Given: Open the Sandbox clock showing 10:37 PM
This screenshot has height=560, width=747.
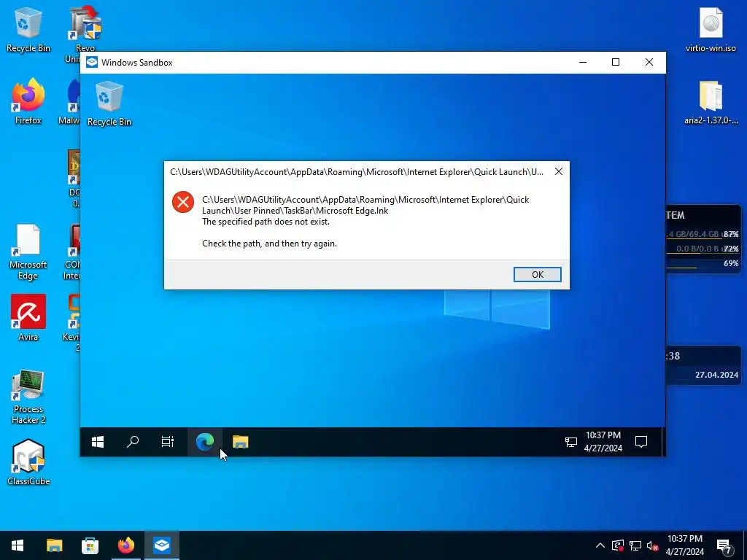Looking at the screenshot, I should tap(603, 442).
